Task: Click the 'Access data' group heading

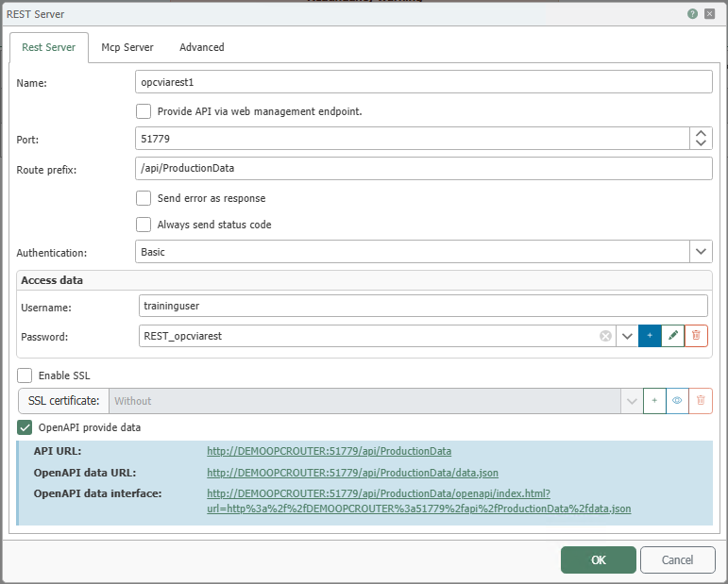Action: (x=52, y=280)
